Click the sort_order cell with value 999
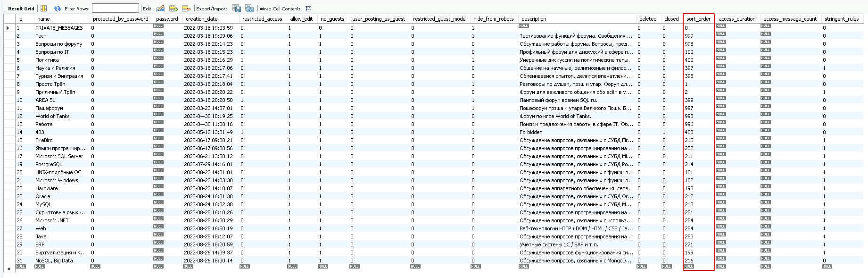Viewport: 868px width, 278px height. tap(689, 36)
